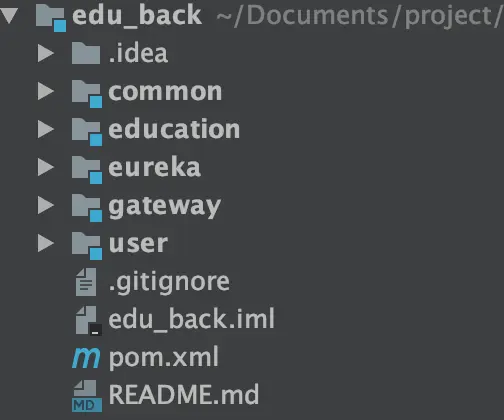This screenshot has height=420, width=504.
Task: Expand the .idea folder arrow
Action: click(46, 53)
